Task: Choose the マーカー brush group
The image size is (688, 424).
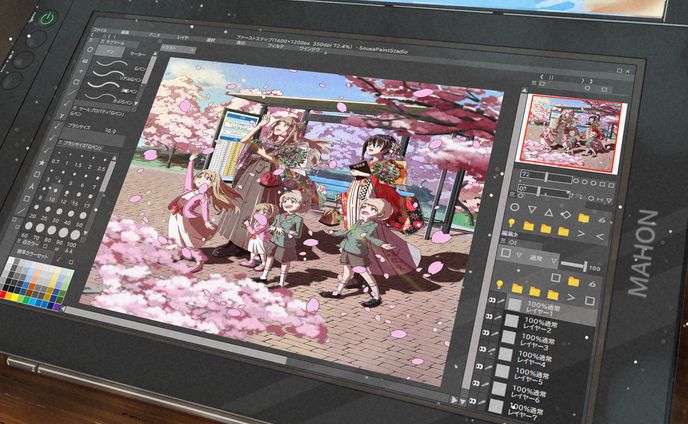Action: [x=137, y=54]
